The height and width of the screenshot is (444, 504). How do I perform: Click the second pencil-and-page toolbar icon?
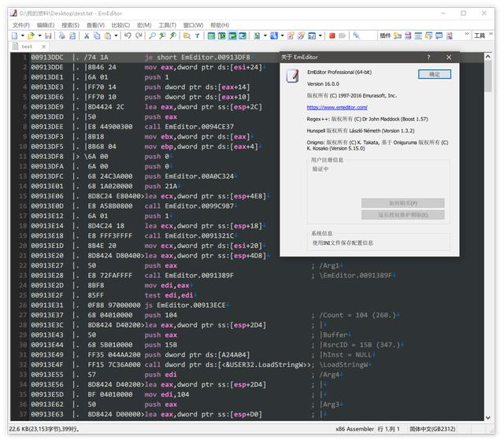pyautogui.click(x=301, y=35)
